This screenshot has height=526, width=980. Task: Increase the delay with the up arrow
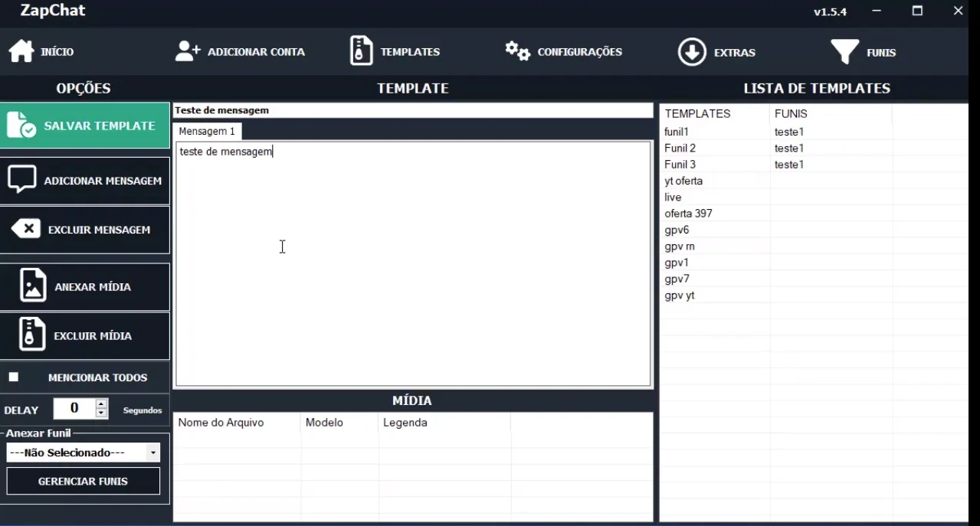pyautogui.click(x=101, y=403)
